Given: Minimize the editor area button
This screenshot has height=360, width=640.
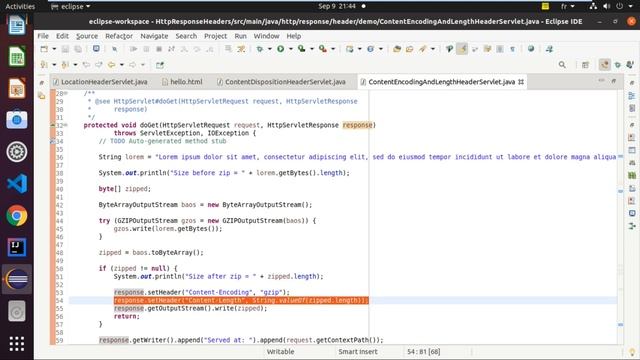Looking at the screenshot, I should click(x=601, y=81).
